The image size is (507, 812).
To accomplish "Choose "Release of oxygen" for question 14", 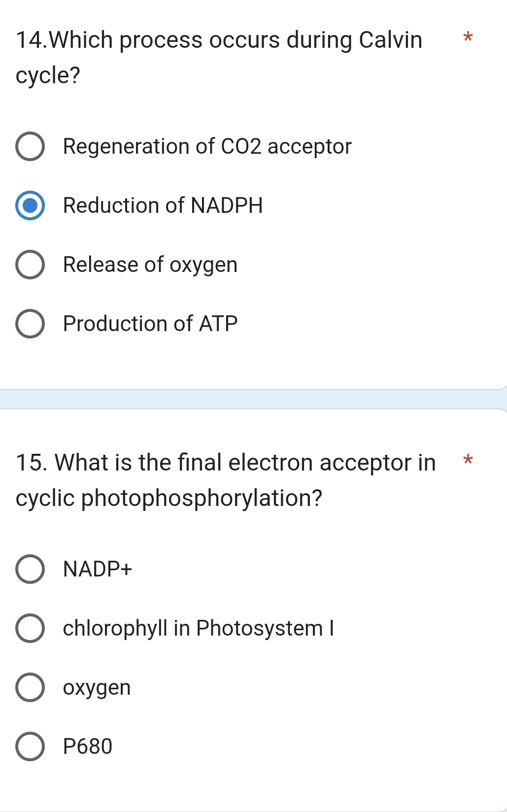I will (x=31, y=265).
